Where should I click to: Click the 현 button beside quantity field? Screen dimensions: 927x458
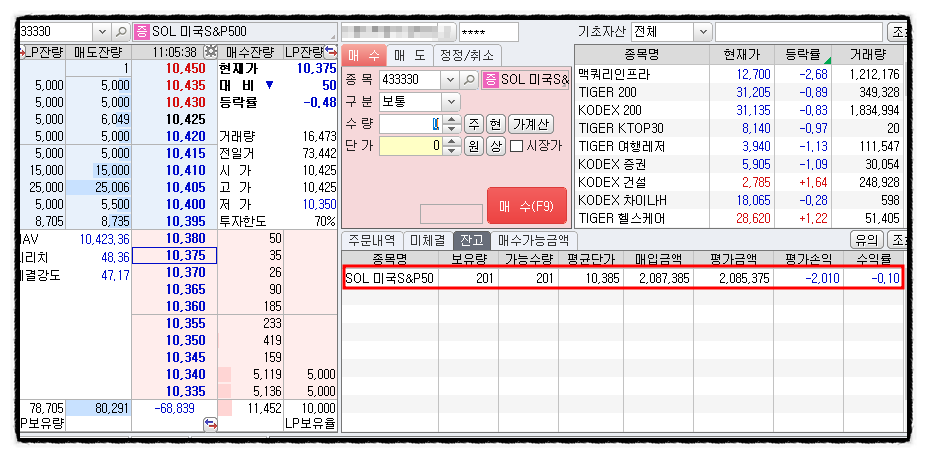pos(495,125)
